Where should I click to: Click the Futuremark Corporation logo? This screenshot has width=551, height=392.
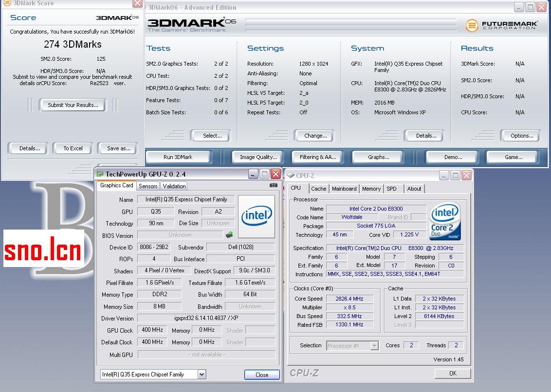pyautogui.click(x=501, y=25)
